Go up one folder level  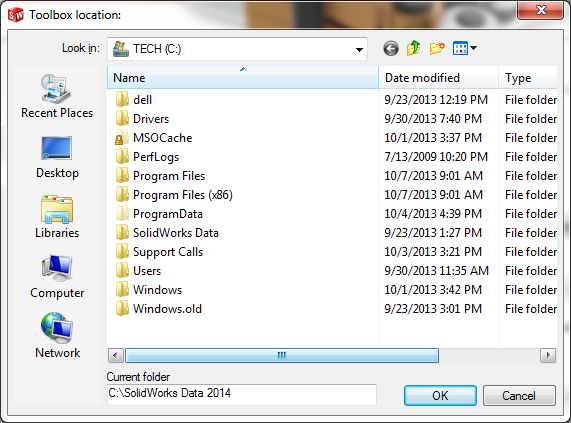414,48
